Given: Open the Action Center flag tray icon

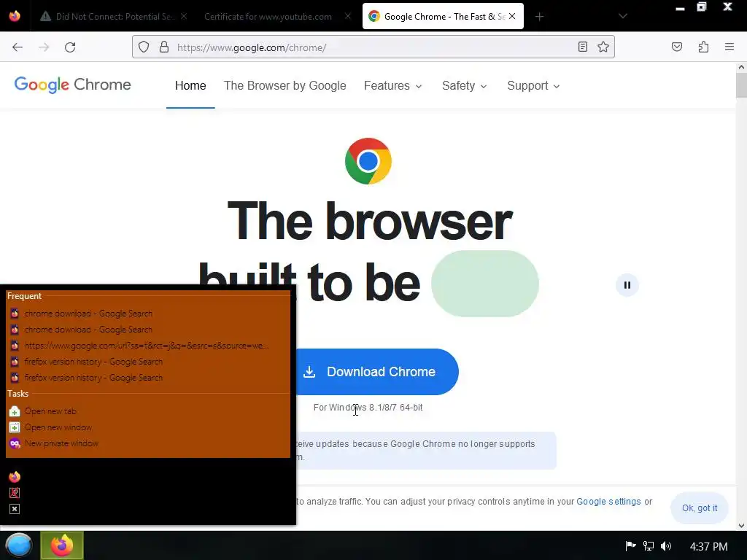Looking at the screenshot, I should point(630,545).
